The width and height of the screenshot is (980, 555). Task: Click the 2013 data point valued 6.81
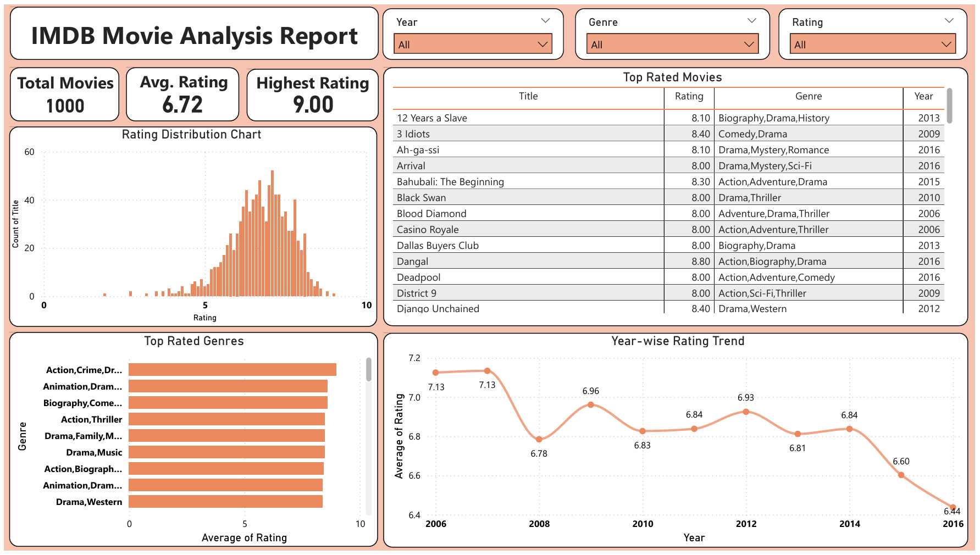(798, 434)
